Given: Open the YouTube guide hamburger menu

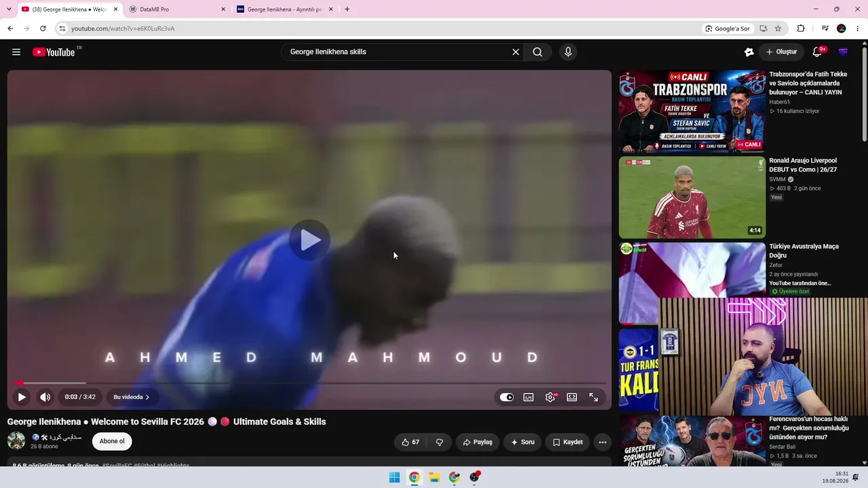Looking at the screenshot, I should coord(16,52).
